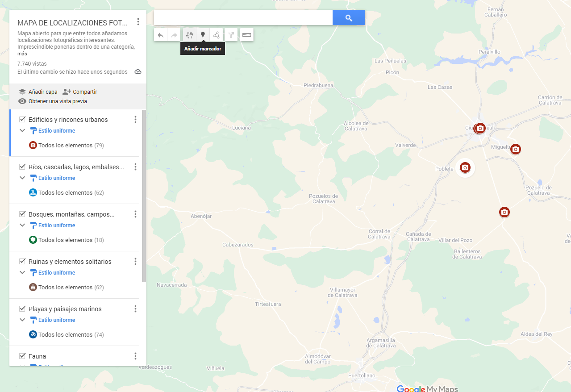
Task: Collapse chevron under Ríos, cascadas, lagos layer
Action: [x=22, y=178]
